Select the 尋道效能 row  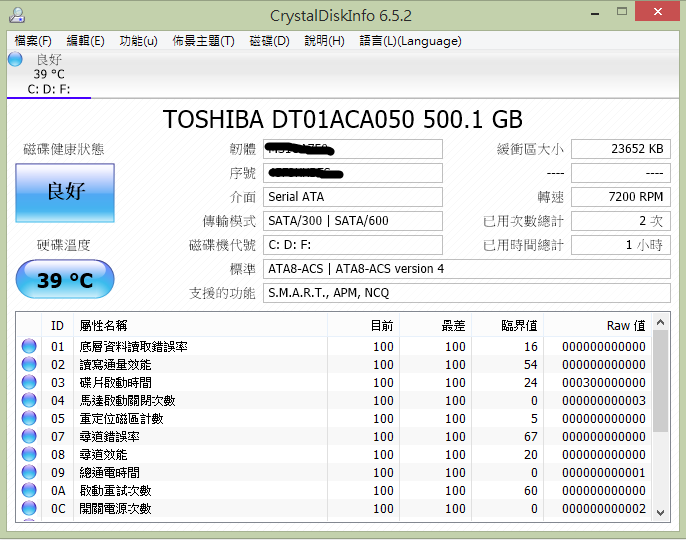tap(334, 454)
